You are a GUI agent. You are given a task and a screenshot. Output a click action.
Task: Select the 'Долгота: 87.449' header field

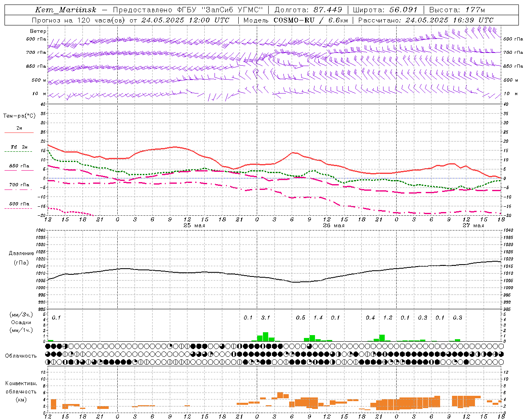point(308,10)
